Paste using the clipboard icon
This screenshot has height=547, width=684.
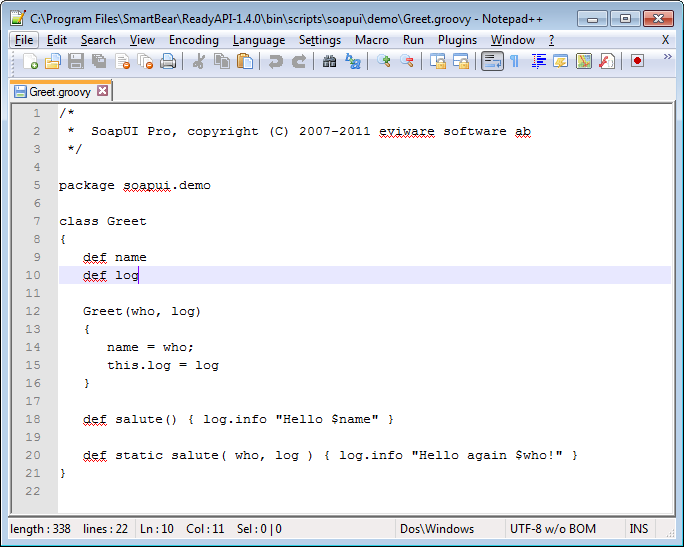pos(245,61)
